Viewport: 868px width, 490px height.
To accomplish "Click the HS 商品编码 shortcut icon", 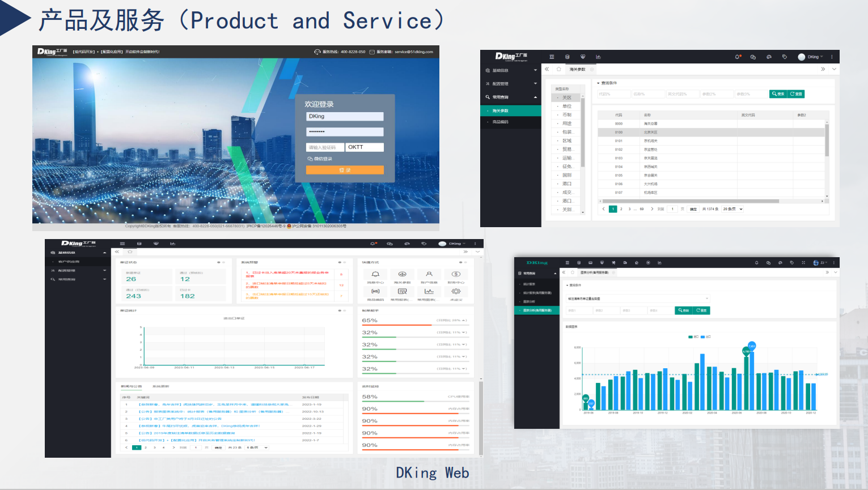I will [x=375, y=291].
